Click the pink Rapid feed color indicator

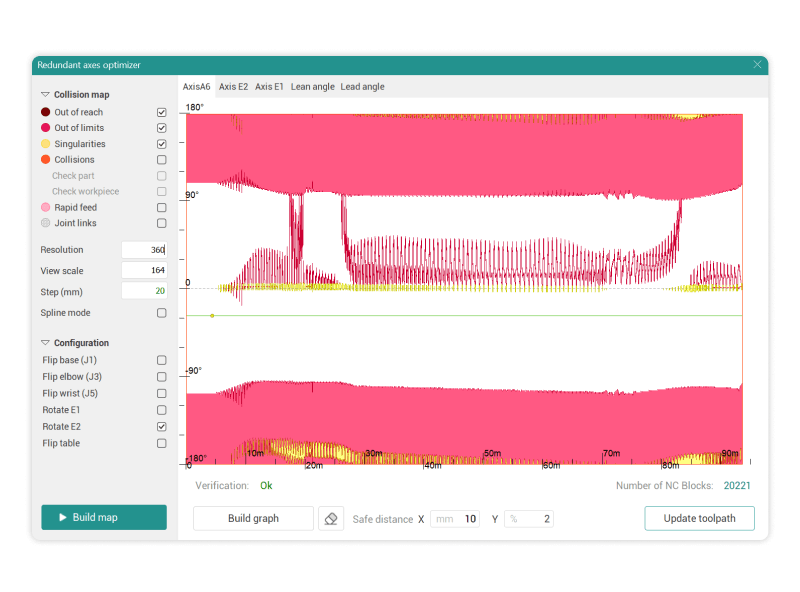coord(46,208)
